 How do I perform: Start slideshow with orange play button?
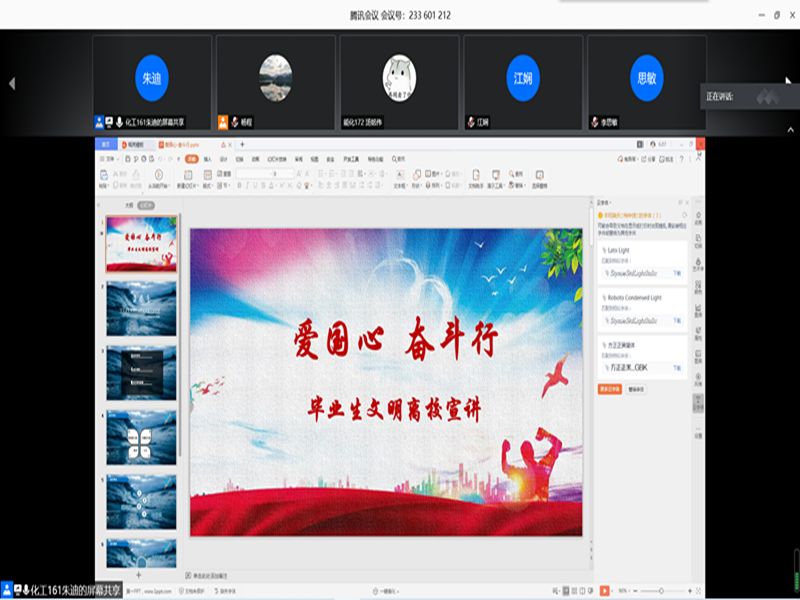(x=604, y=591)
